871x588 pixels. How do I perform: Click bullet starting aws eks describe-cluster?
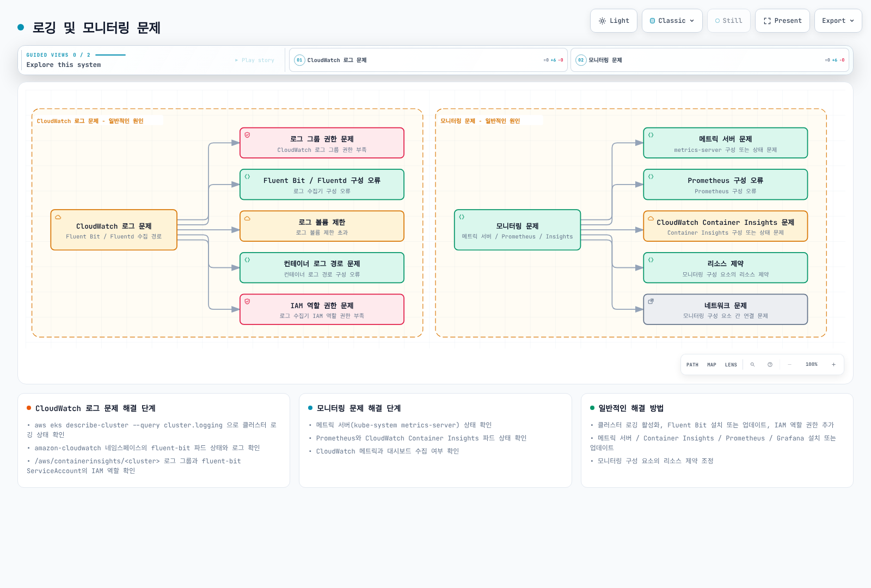152,430
